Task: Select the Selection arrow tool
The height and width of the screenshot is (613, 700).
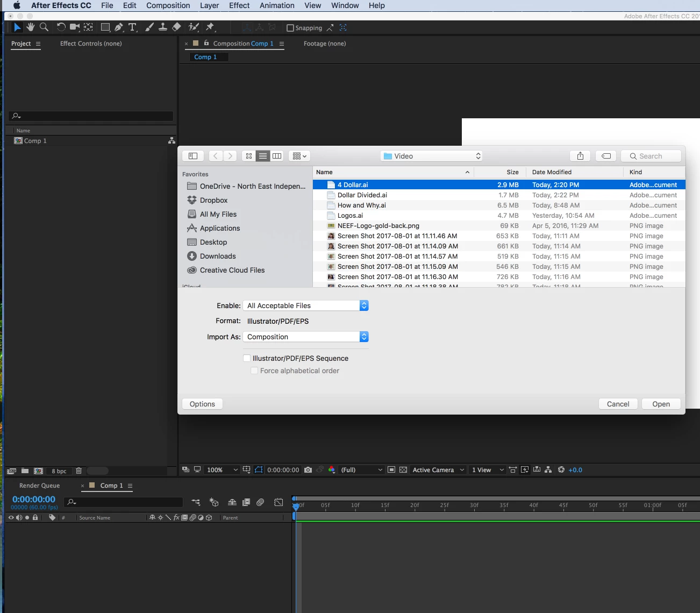Action: pyautogui.click(x=17, y=27)
